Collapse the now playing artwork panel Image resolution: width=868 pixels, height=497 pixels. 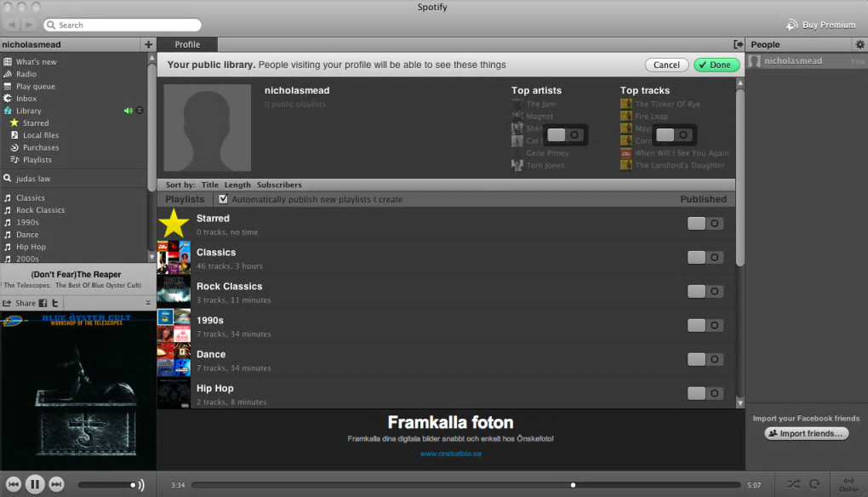(x=148, y=303)
